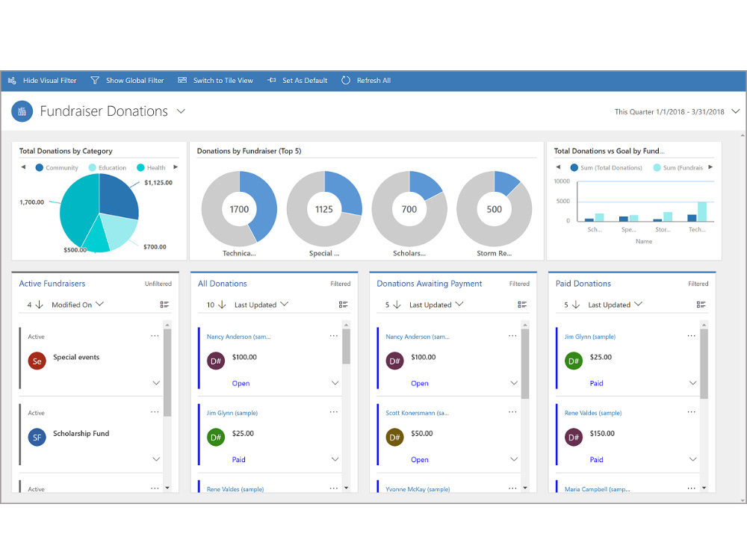The width and height of the screenshot is (747, 560).
Task: Open more options for Jim Glynn in Paid Donations
Action: pos(691,336)
